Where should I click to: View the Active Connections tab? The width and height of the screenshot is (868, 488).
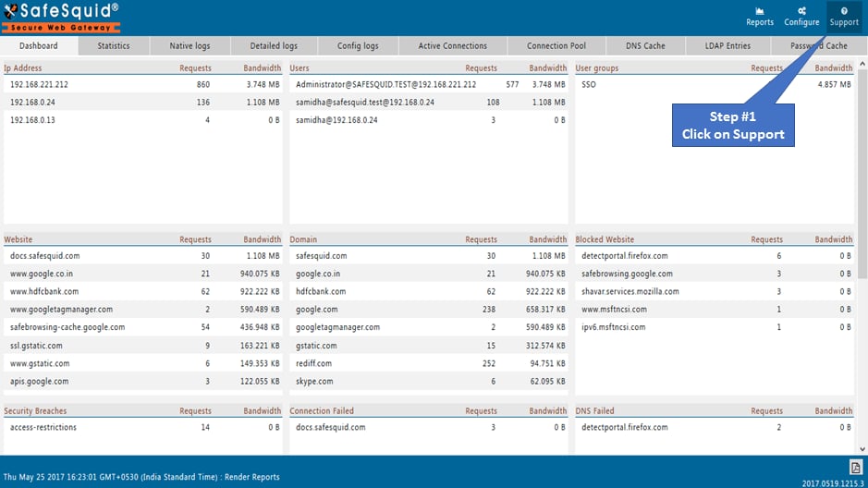452,46
